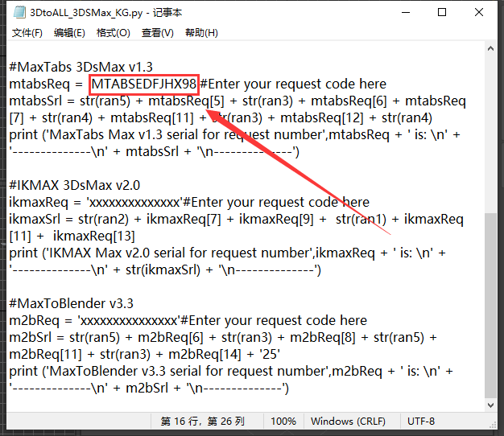Click the 'Windows (CRLF)' status entry

tap(348, 422)
